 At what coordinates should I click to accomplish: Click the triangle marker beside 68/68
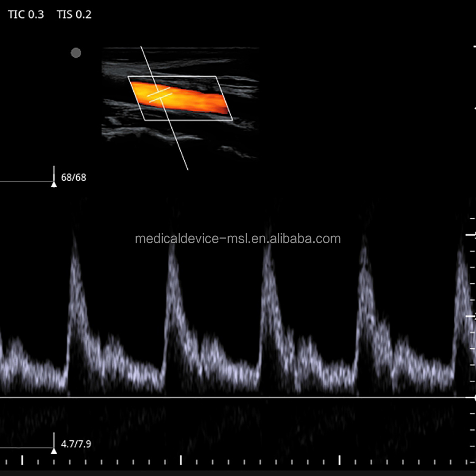[x=53, y=185]
